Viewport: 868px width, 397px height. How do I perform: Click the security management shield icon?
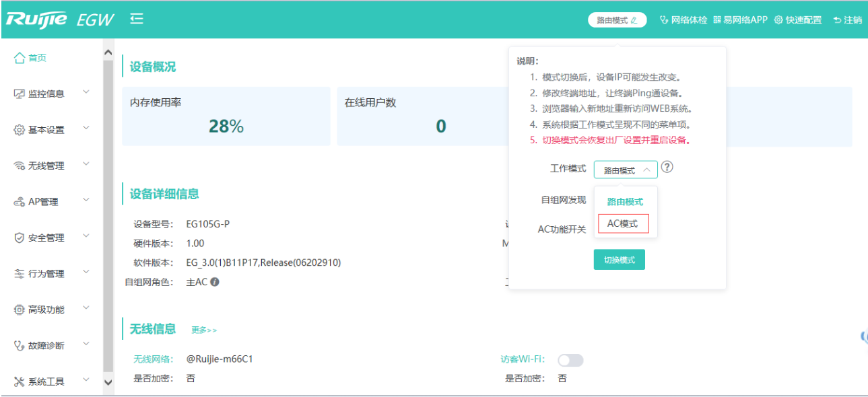coord(20,238)
